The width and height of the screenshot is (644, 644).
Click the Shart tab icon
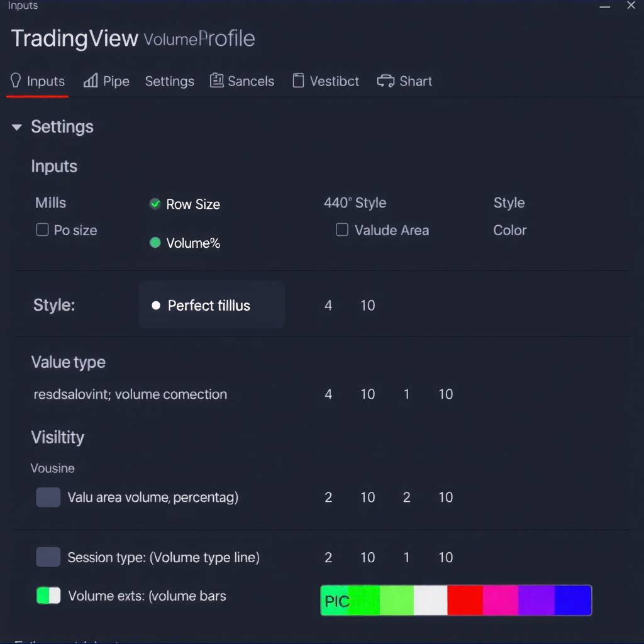tap(385, 81)
